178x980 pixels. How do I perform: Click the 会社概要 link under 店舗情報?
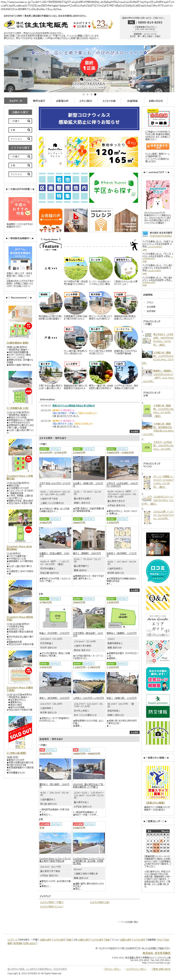point(151,307)
